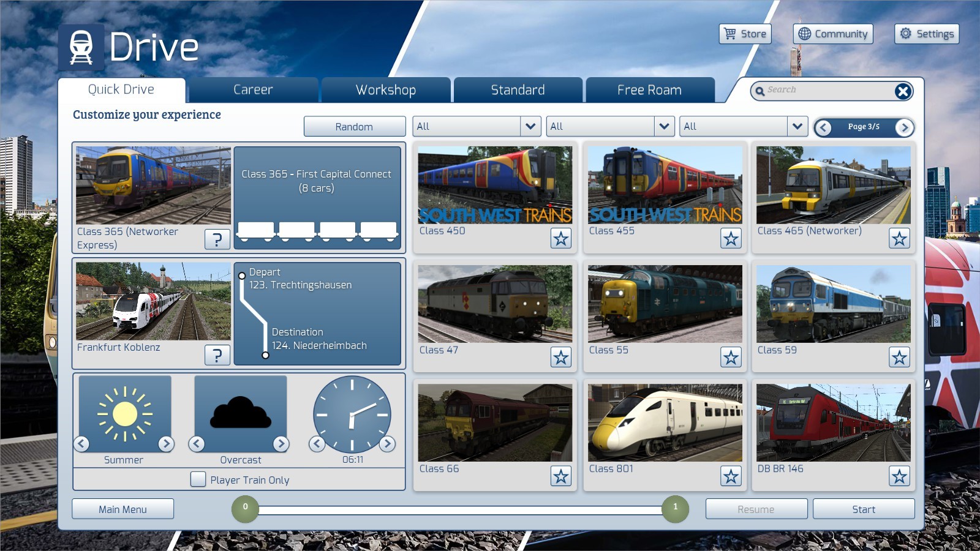Advance the clock time forward
Screen dimensions: 980x551
point(387,444)
